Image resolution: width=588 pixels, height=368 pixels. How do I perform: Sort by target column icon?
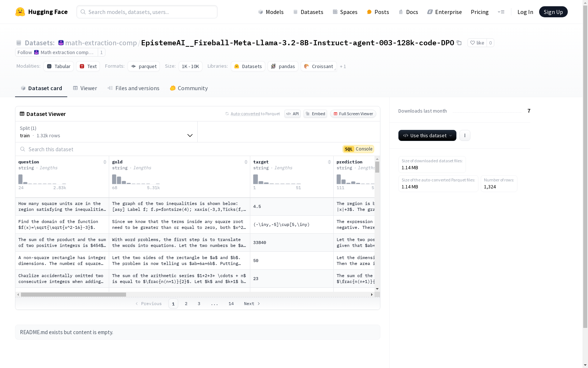click(329, 162)
